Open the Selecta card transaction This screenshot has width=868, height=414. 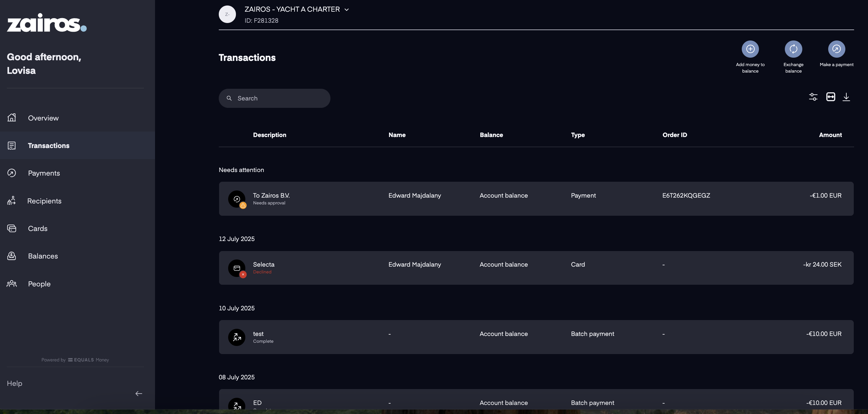click(536, 268)
